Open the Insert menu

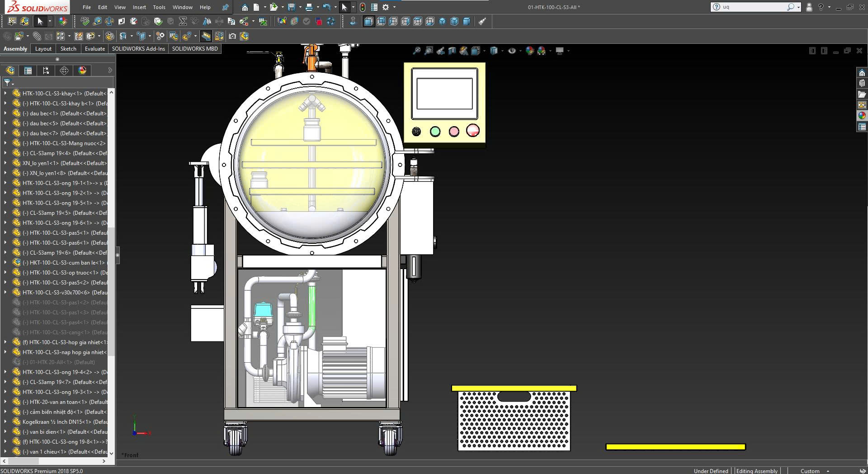(139, 7)
